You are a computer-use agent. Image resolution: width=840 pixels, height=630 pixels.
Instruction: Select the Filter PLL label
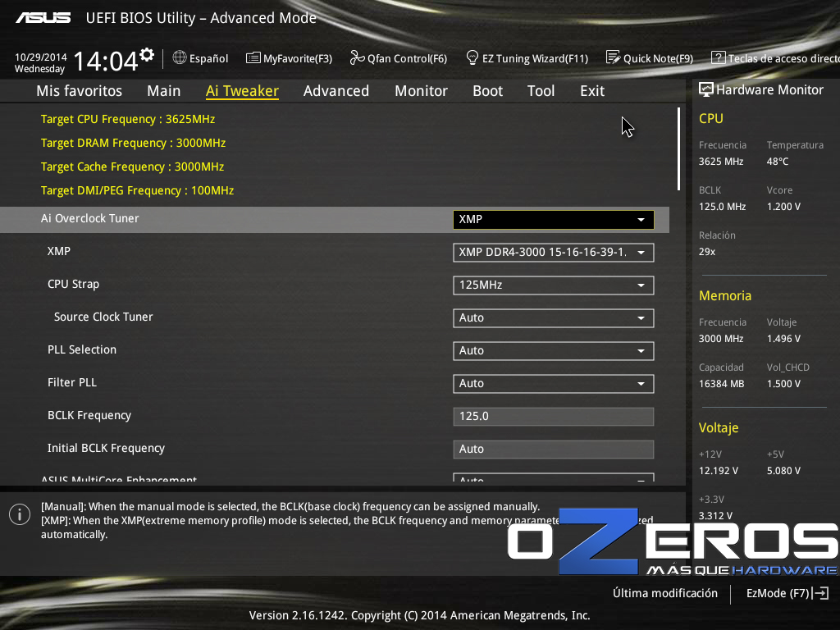coord(72,382)
